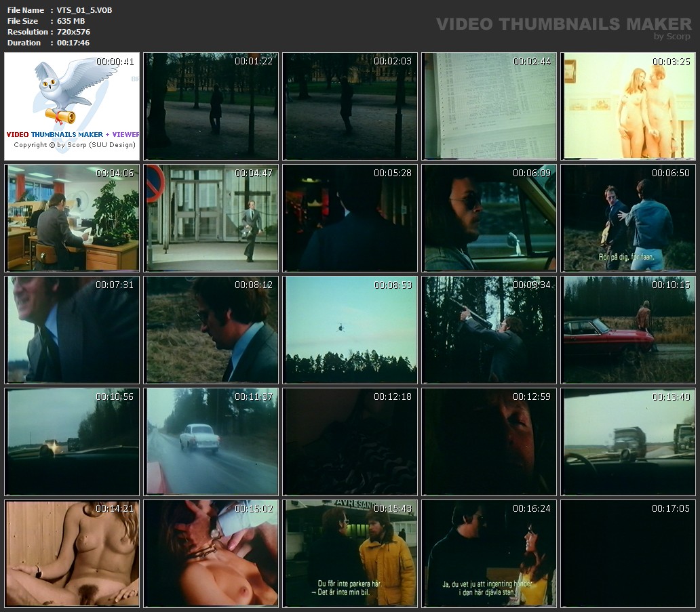Viewport: 700px width, 612px height.
Task: Select the man aiming rifle thumbnail 00:09:34
Action: (x=488, y=329)
